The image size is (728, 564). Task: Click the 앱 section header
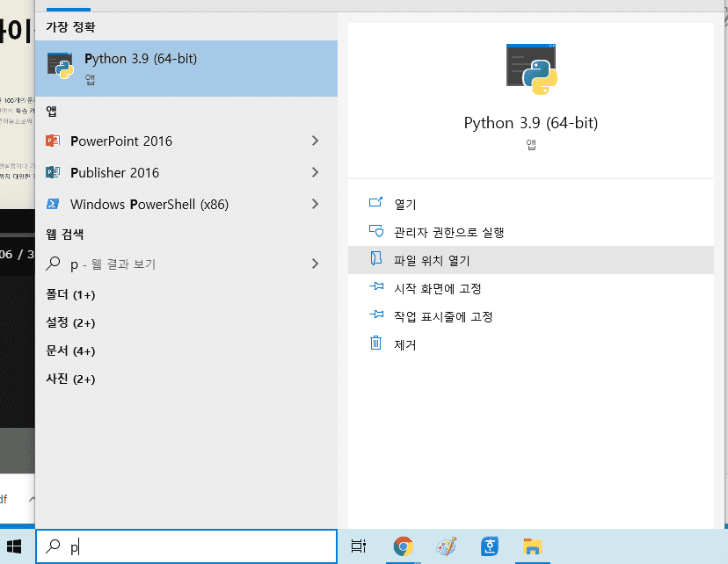51,112
